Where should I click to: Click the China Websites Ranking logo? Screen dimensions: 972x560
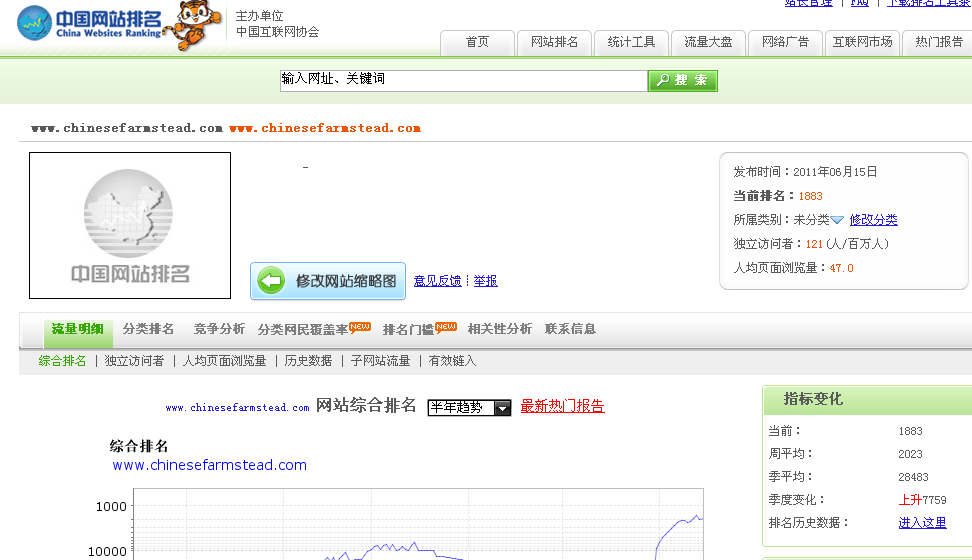[89, 23]
